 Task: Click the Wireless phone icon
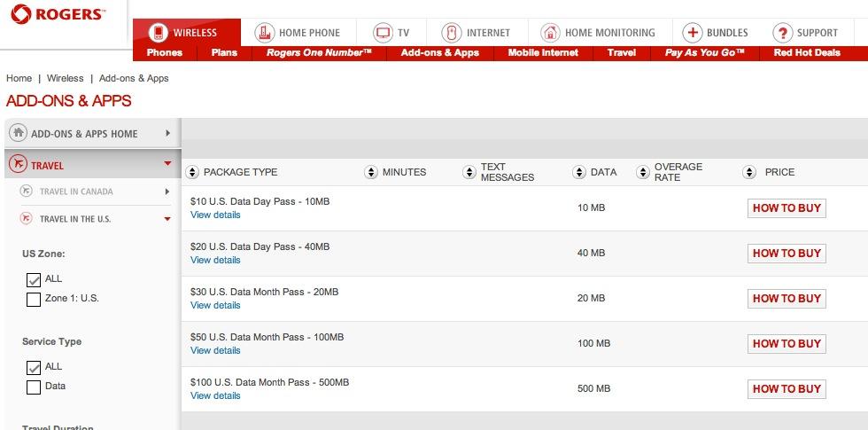tap(159, 33)
